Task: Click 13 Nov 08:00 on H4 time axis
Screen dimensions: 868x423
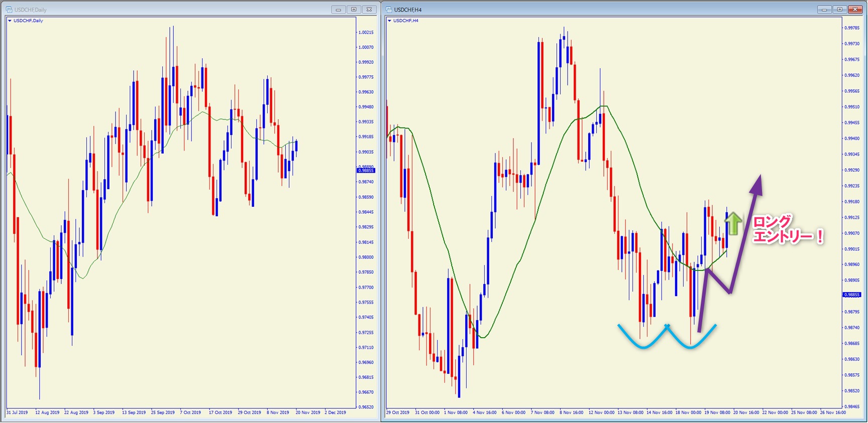Action: (x=630, y=412)
